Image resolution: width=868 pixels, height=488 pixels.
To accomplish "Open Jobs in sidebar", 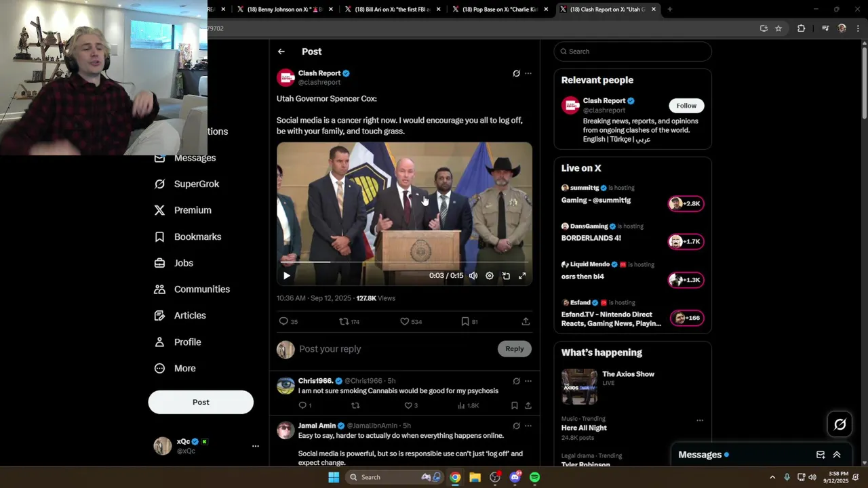I will 174,263.
